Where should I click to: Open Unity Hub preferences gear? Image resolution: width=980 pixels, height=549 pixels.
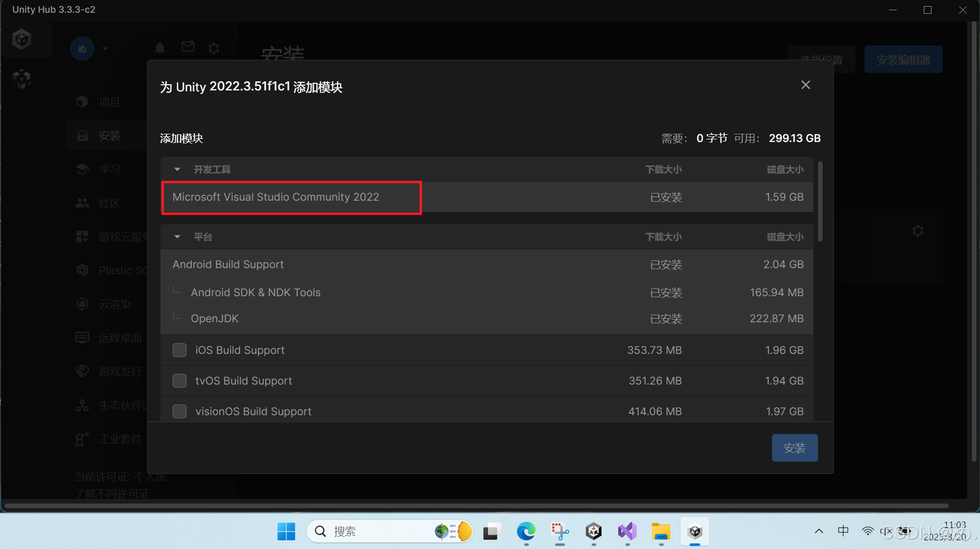(x=214, y=48)
